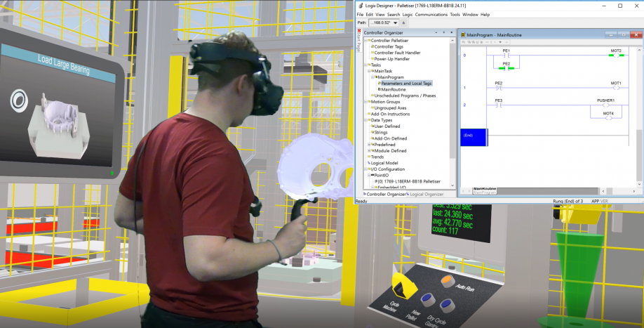The width and height of the screenshot is (644, 328).
Task: Collapse the Motion Groups node
Action: click(365, 102)
